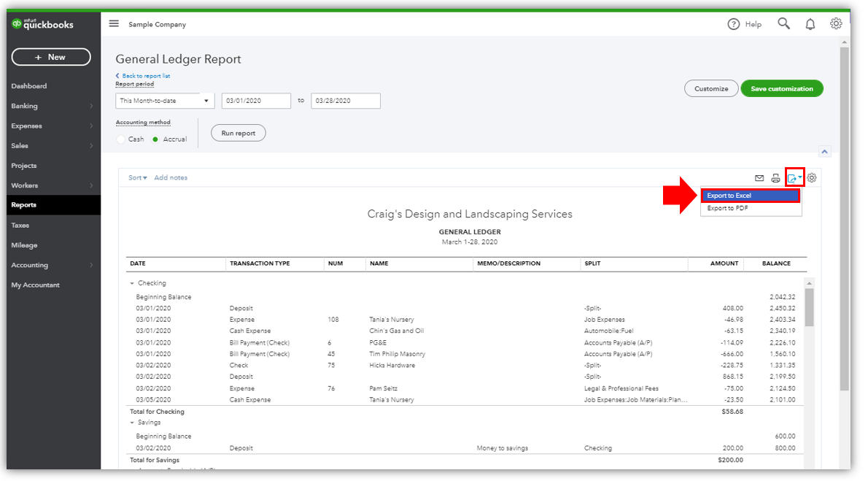Choose Export to PDF

(751, 208)
